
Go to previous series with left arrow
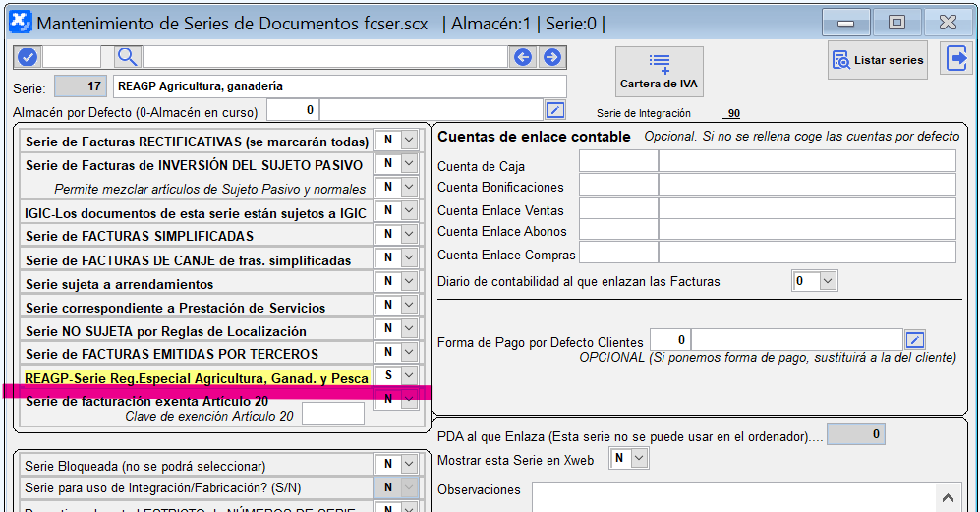tap(523, 57)
